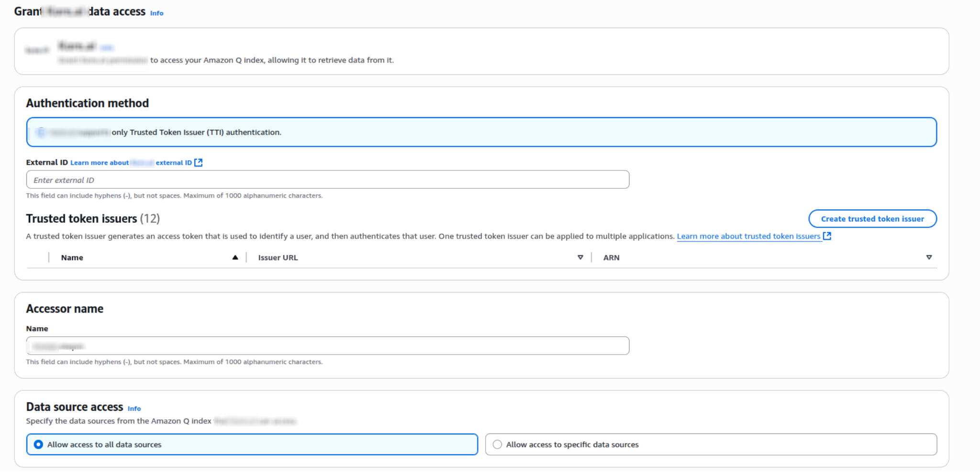
Task: Open Learn more about trusted token issuers
Action: pyautogui.click(x=748, y=236)
